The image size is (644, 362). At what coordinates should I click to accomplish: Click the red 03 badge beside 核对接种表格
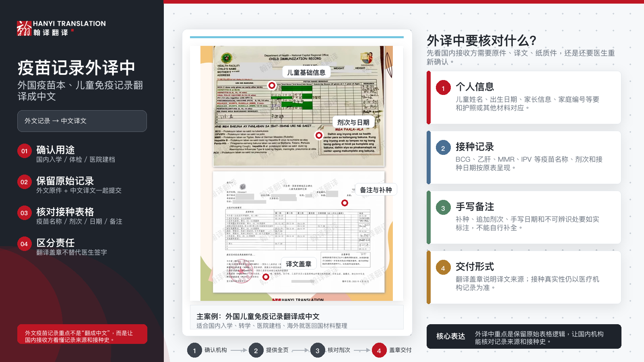click(25, 213)
